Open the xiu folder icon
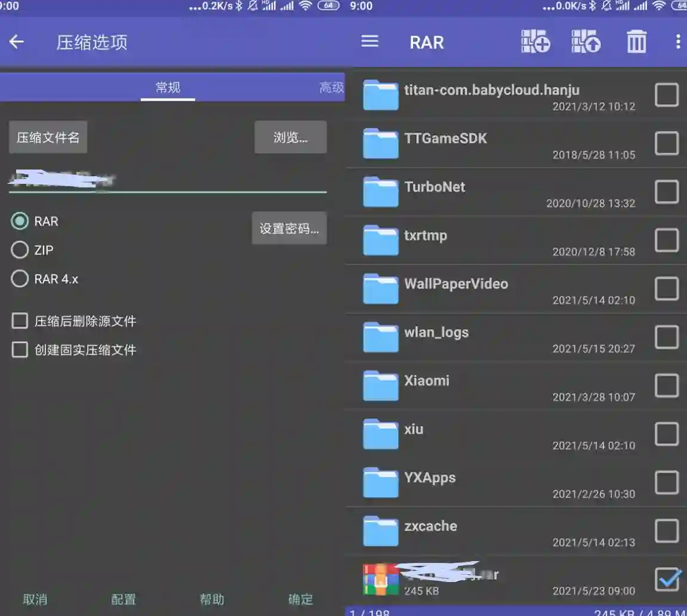This screenshot has width=687, height=616. click(380, 434)
